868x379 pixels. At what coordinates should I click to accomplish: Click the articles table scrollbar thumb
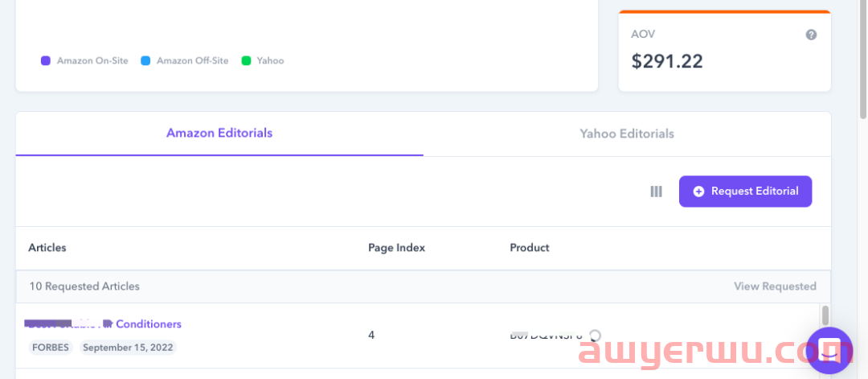pyautogui.click(x=825, y=315)
